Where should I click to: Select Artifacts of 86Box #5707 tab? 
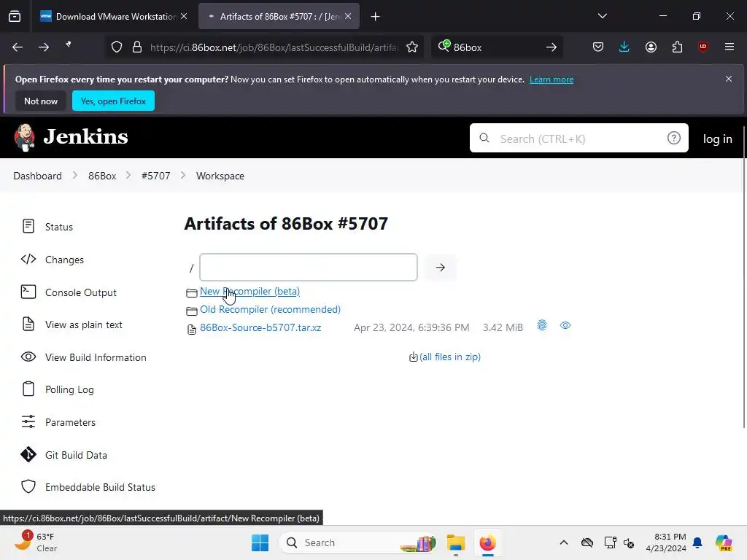279,17
